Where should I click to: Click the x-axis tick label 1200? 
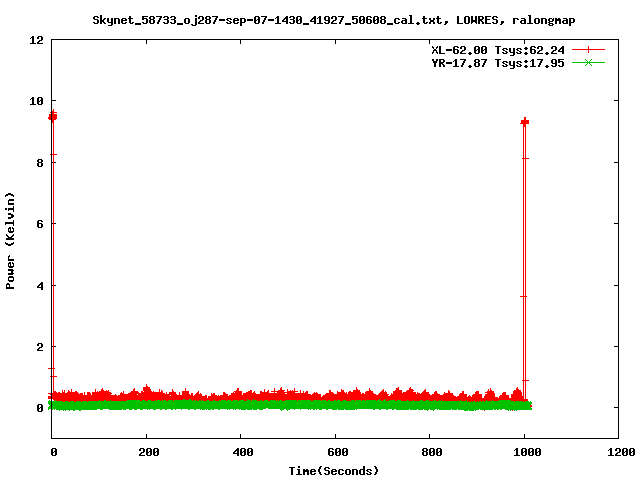click(621, 452)
